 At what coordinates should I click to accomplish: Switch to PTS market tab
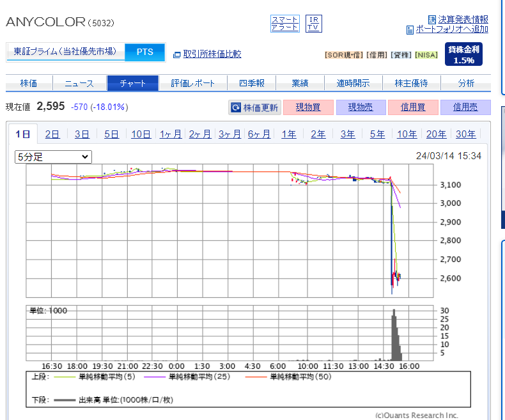click(x=144, y=52)
